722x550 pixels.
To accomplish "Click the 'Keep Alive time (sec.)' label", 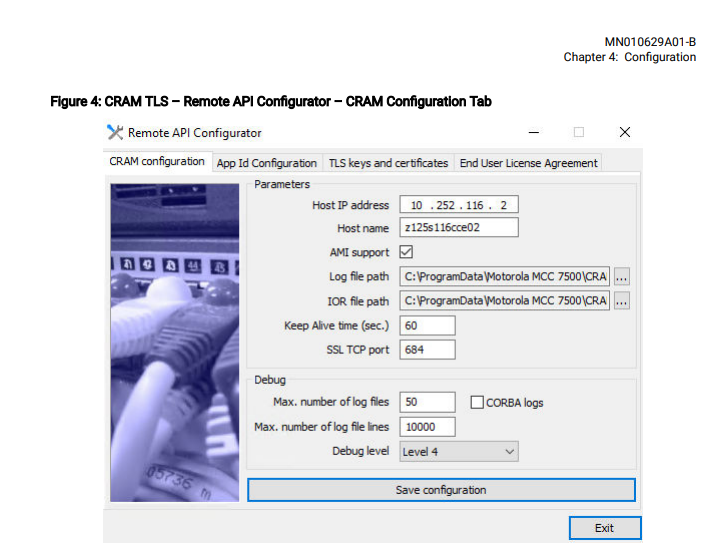I will tap(336, 326).
